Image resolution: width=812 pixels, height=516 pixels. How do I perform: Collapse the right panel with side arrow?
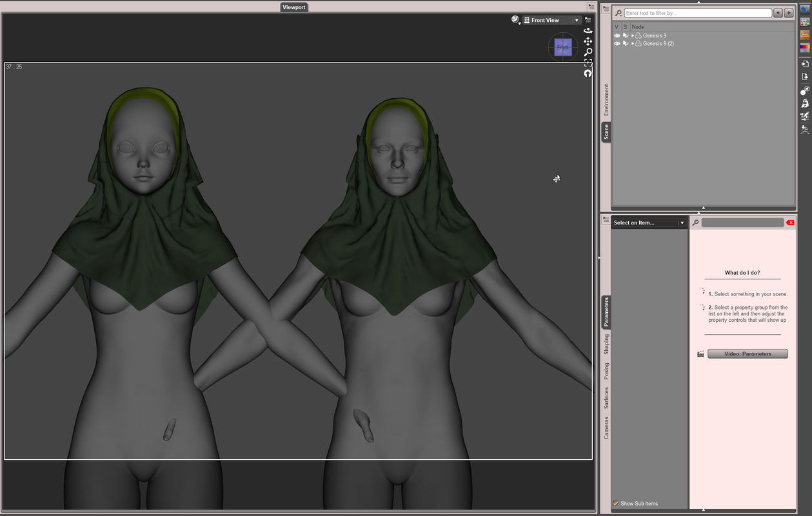click(599, 258)
